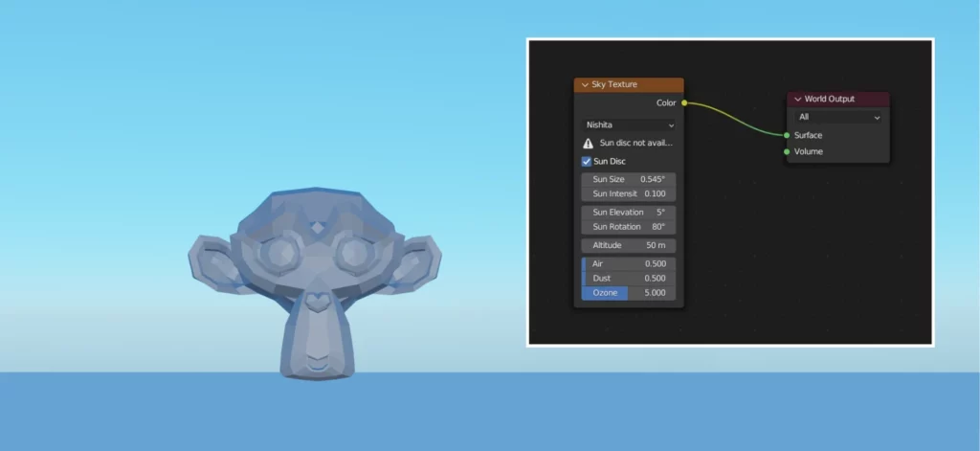Screen dimensions: 980x451
Task: Select the Sun Intensity 0.100 field
Action: point(629,194)
